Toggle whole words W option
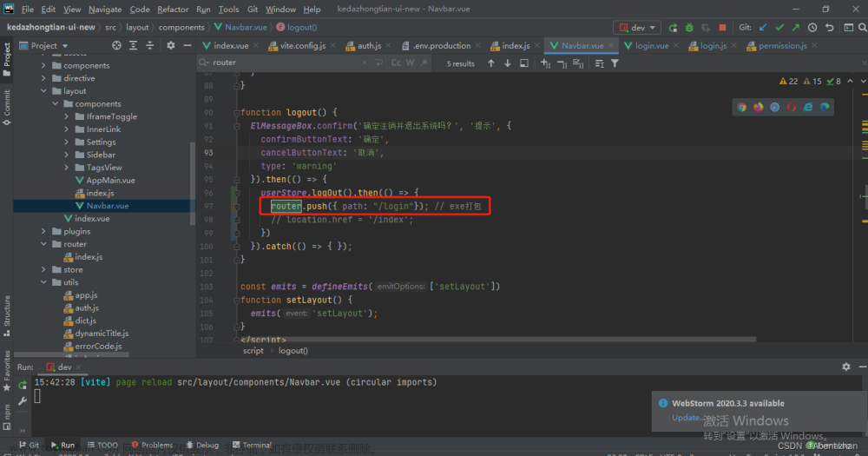The height and width of the screenshot is (456, 868). [410, 63]
